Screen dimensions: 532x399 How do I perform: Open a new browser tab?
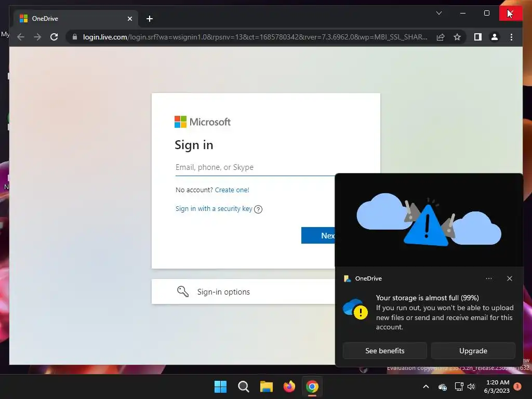tap(150, 19)
